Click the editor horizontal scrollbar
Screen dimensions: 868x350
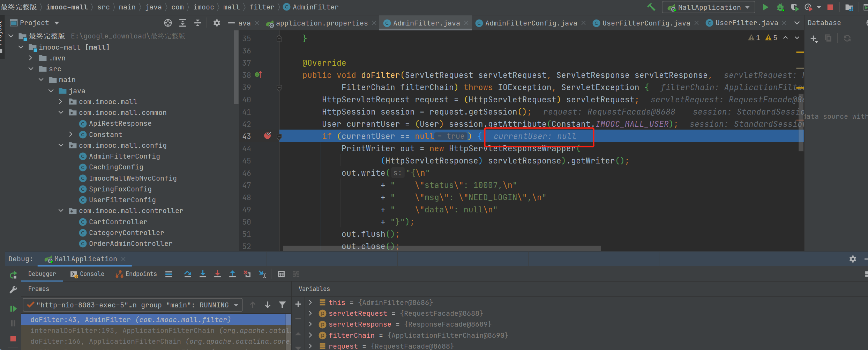[x=442, y=248]
